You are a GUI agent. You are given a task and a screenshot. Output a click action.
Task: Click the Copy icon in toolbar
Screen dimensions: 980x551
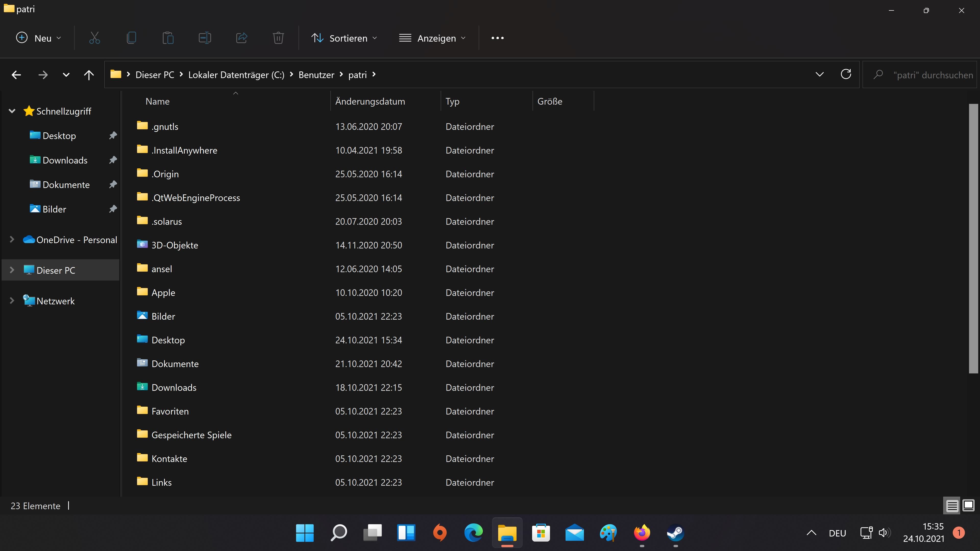(131, 38)
